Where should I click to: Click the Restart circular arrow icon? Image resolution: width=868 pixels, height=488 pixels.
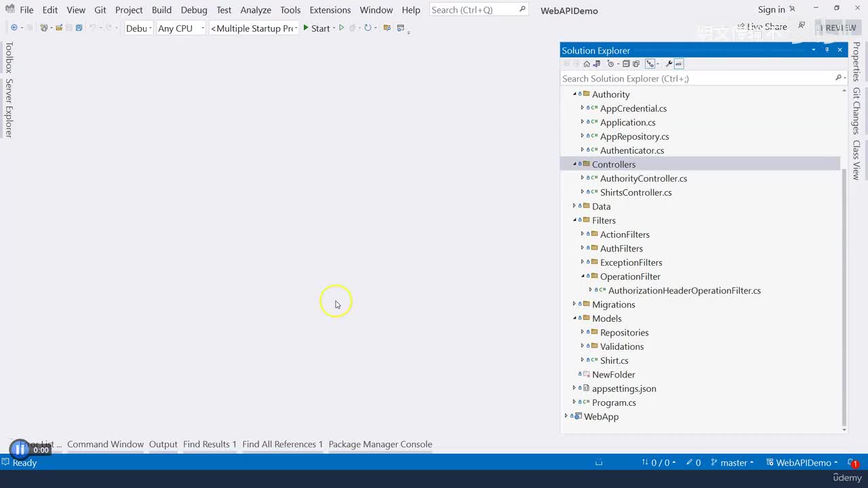point(368,28)
